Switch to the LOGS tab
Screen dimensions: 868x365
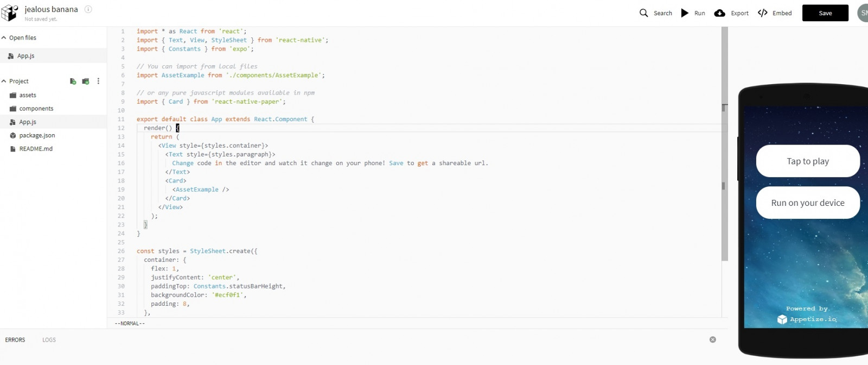tap(49, 340)
